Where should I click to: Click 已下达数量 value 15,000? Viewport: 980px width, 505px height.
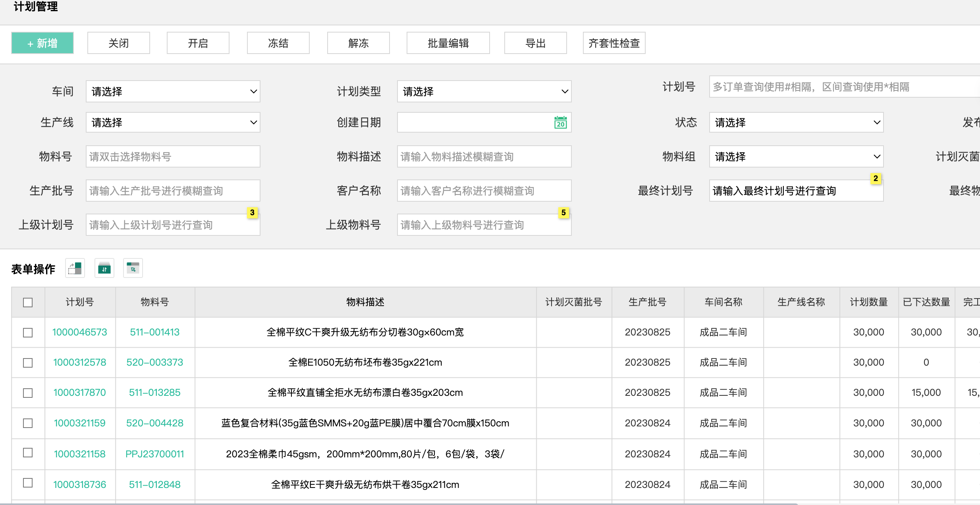click(926, 393)
